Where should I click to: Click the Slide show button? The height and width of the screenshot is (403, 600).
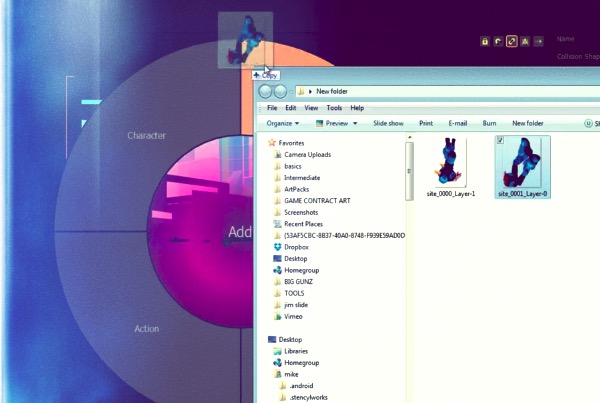388,123
